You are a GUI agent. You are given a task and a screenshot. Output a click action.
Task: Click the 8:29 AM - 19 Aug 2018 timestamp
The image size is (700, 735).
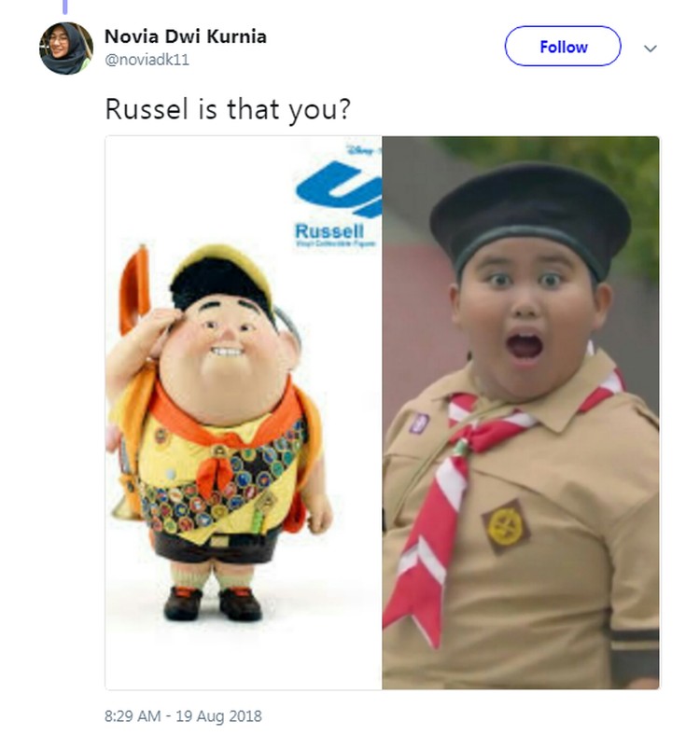pyautogui.click(x=183, y=715)
